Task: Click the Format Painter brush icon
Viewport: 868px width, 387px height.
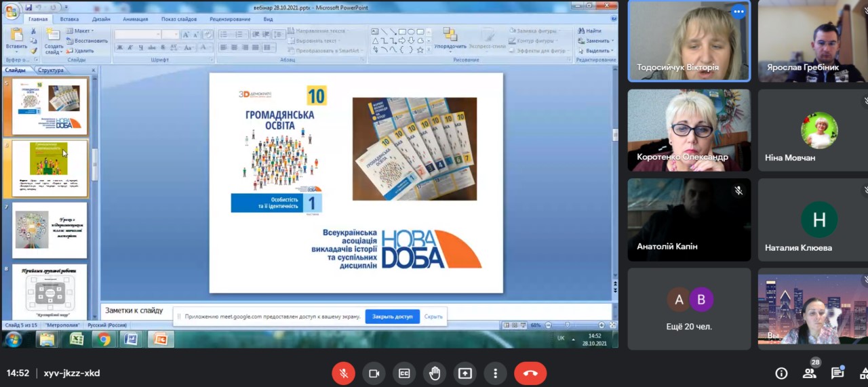Action: tap(33, 50)
